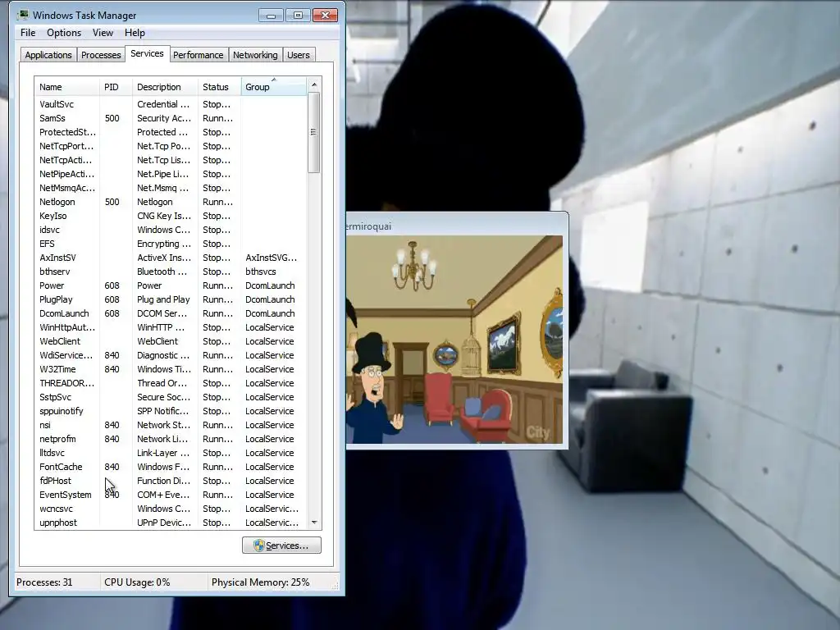Click the bthsvcs group cell

[261, 272]
